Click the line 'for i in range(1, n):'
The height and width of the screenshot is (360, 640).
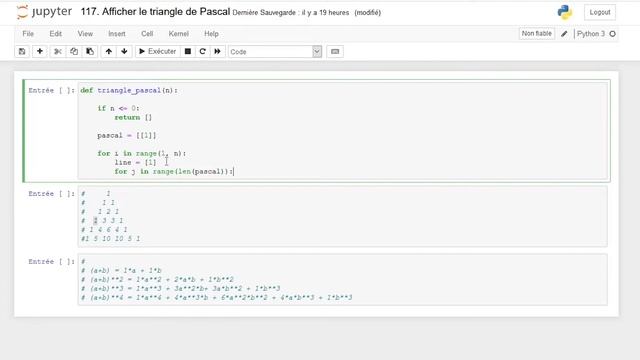(142, 153)
